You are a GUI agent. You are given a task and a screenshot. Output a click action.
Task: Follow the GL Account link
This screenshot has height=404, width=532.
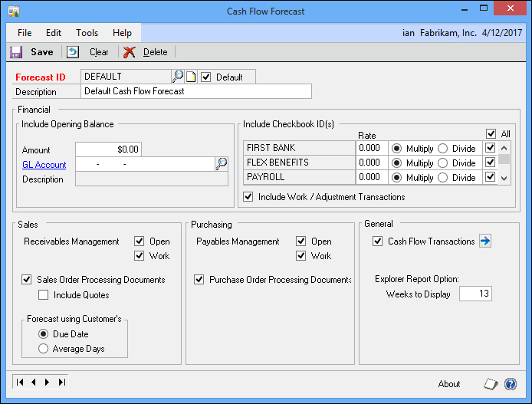tap(44, 165)
